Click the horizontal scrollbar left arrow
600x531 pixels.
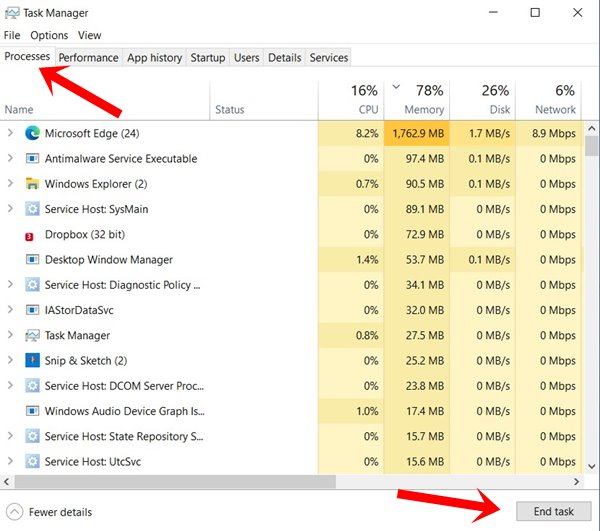tap(7, 481)
